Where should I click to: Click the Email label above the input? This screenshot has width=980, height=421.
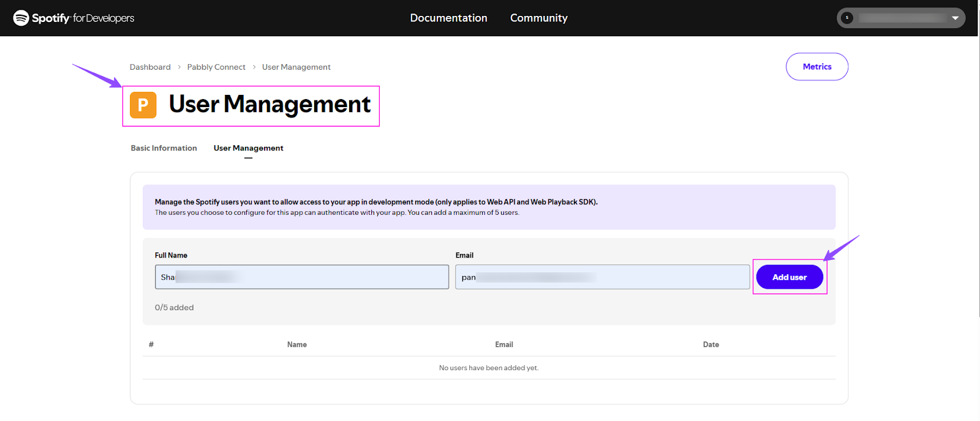(x=464, y=255)
